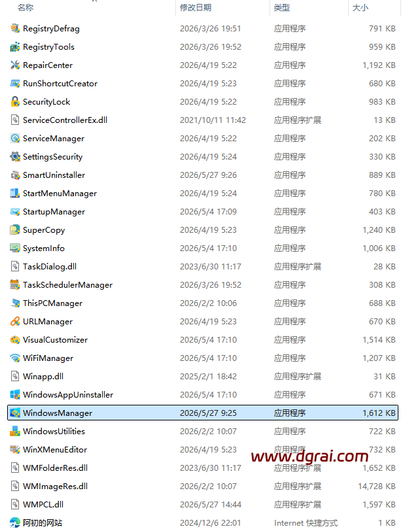Select the VisualCustomizer palette icon
This screenshot has width=420, height=529.
[x=15, y=339]
